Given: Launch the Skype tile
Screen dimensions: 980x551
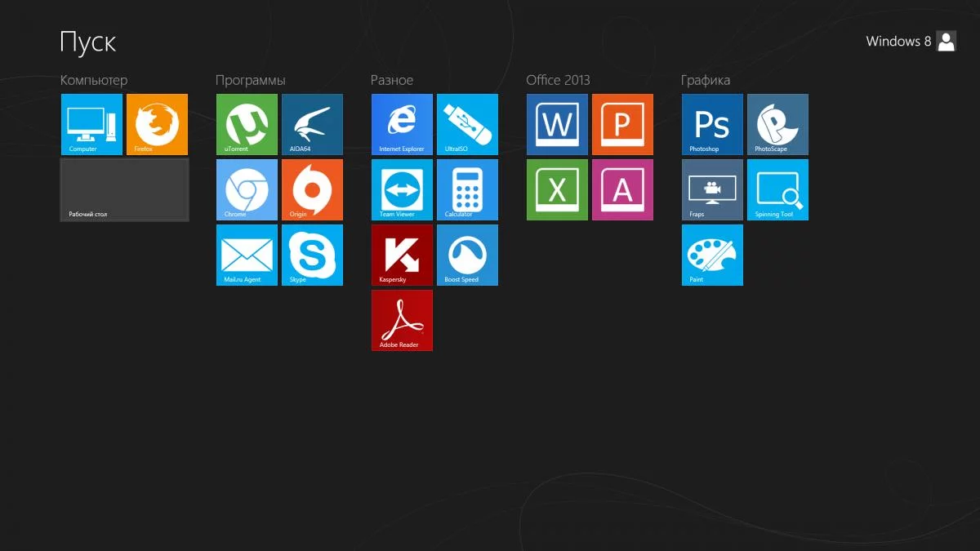Looking at the screenshot, I should [x=312, y=255].
